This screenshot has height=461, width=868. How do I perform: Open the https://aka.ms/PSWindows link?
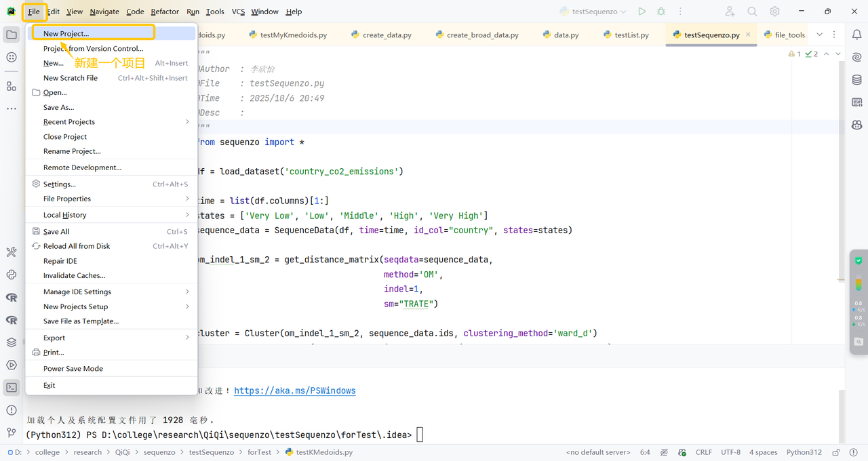(x=294, y=390)
